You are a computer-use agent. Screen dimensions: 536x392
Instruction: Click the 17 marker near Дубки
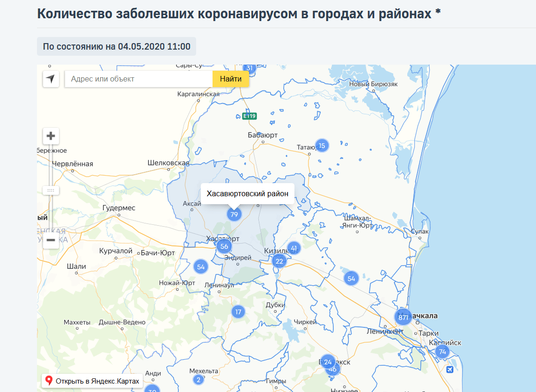click(238, 311)
